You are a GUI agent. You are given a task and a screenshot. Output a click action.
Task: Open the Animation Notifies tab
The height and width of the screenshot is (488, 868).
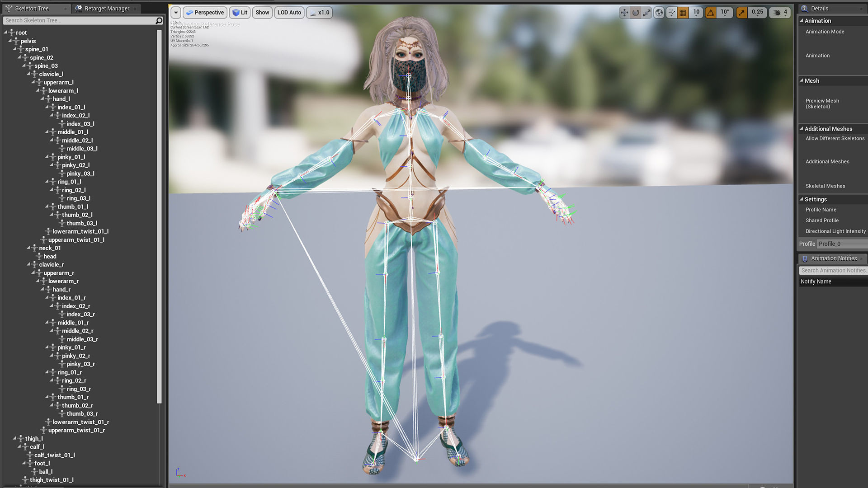pos(833,258)
